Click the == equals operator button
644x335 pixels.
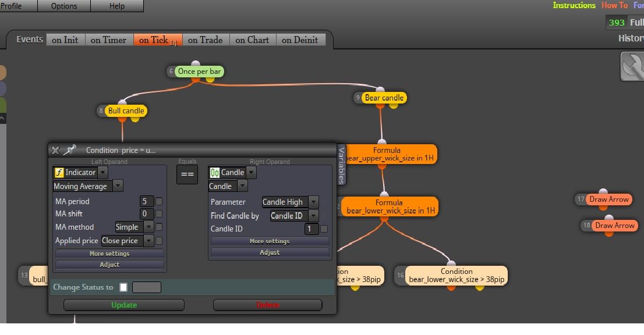(187, 174)
